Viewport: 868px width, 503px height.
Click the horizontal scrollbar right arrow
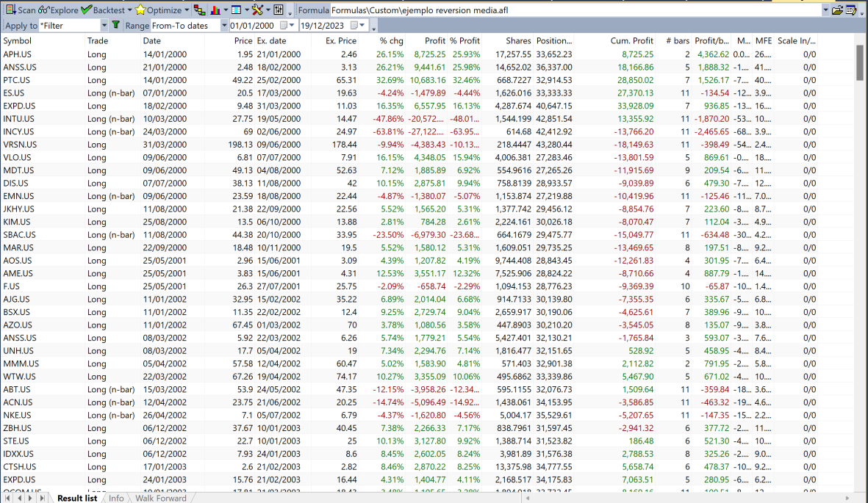pos(847,498)
